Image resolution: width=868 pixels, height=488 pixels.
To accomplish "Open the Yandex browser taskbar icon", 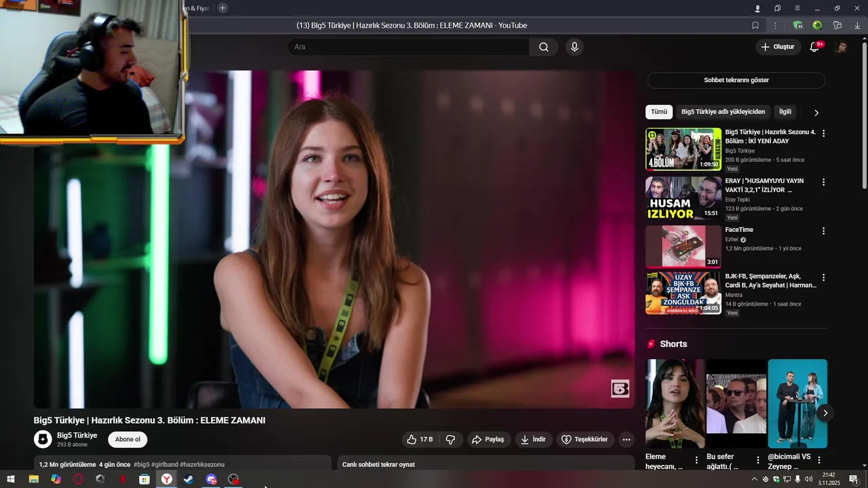I will click(166, 479).
